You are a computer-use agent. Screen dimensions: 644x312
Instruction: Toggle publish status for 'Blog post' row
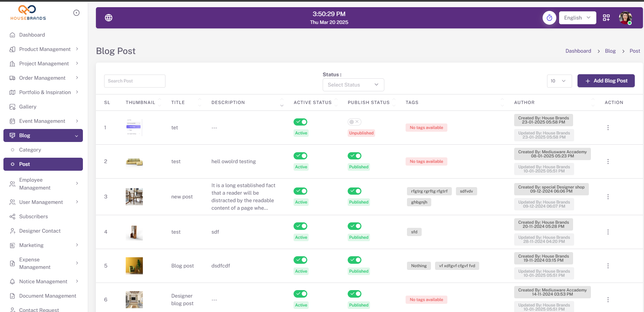tap(354, 260)
